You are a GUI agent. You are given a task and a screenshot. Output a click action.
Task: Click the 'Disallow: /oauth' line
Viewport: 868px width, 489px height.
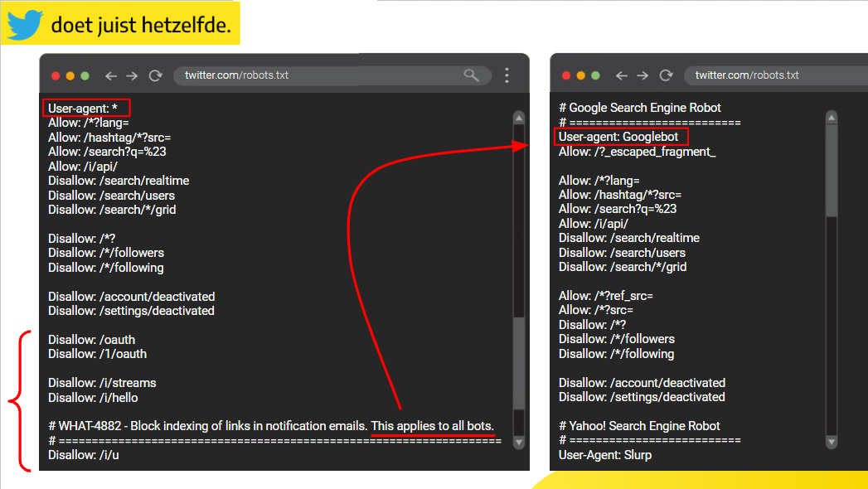point(91,340)
